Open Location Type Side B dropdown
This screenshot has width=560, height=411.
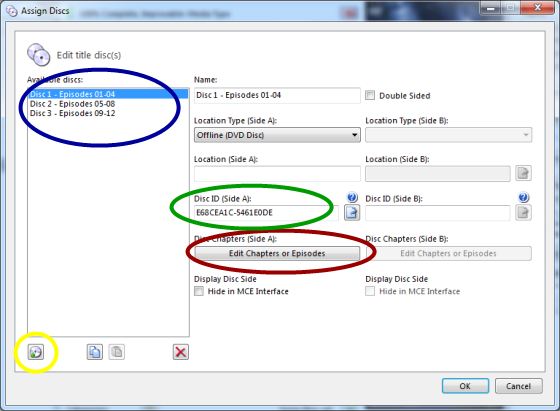pyautogui.click(x=449, y=135)
